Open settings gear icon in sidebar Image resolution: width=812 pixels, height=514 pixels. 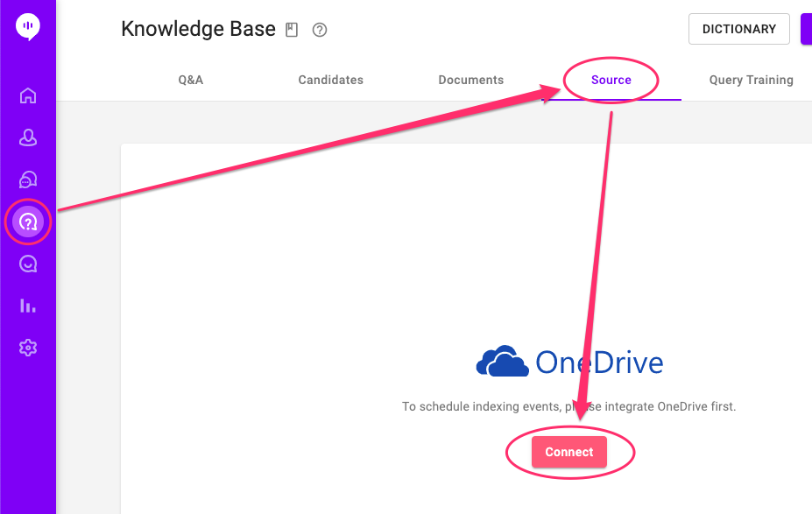(x=28, y=348)
